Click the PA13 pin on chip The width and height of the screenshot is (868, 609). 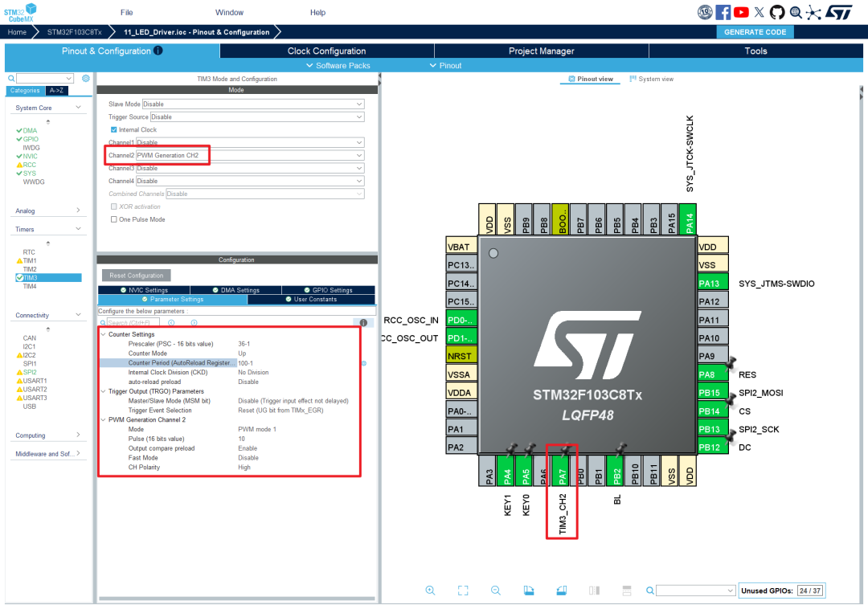713,283
